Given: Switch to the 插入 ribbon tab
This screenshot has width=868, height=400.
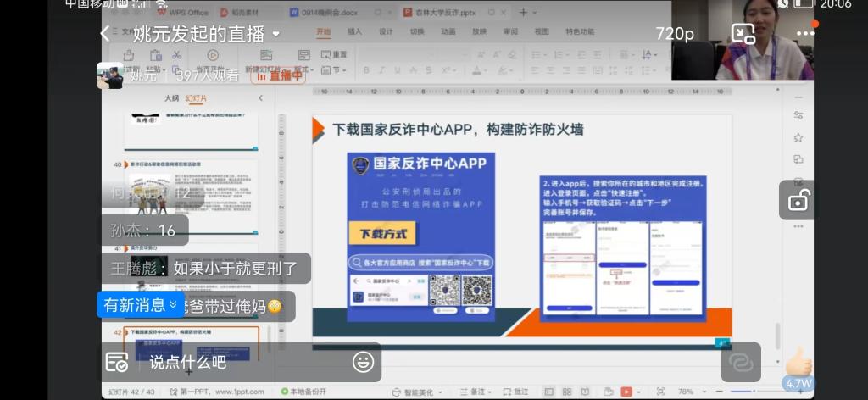Looking at the screenshot, I should [x=354, y=31].
